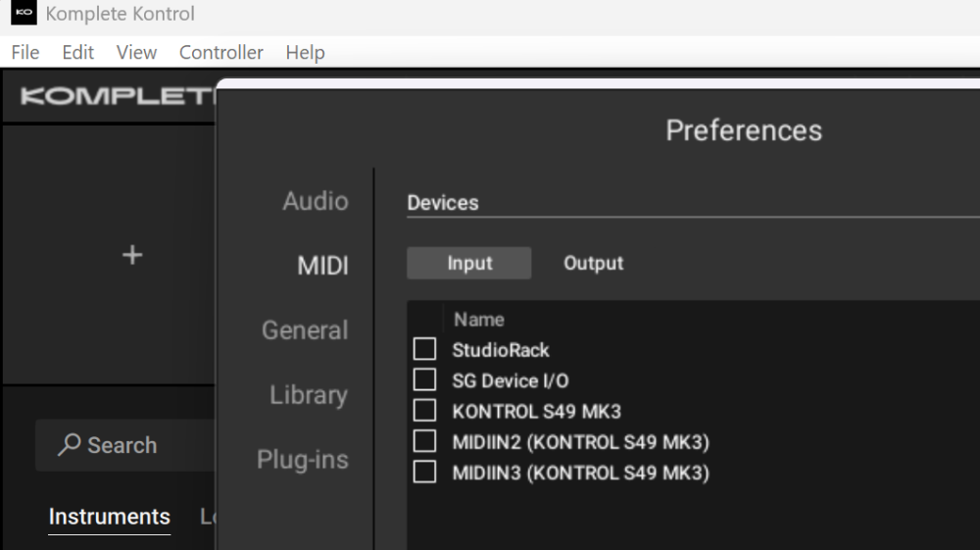Select the KONTROL S49 MK3 device name
This screenshot has width=980, height=550.
[537, 411]
